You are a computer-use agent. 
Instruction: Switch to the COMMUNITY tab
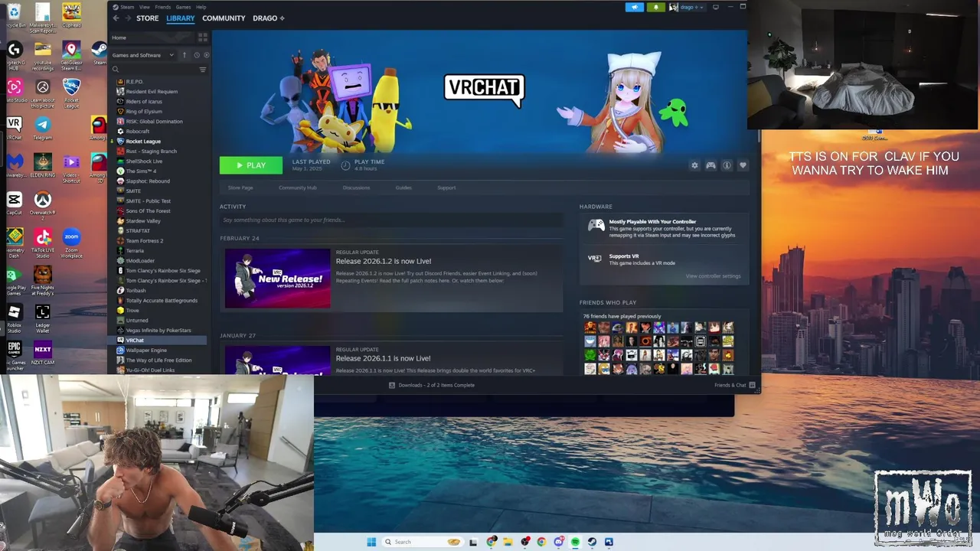tap(224, 18)
